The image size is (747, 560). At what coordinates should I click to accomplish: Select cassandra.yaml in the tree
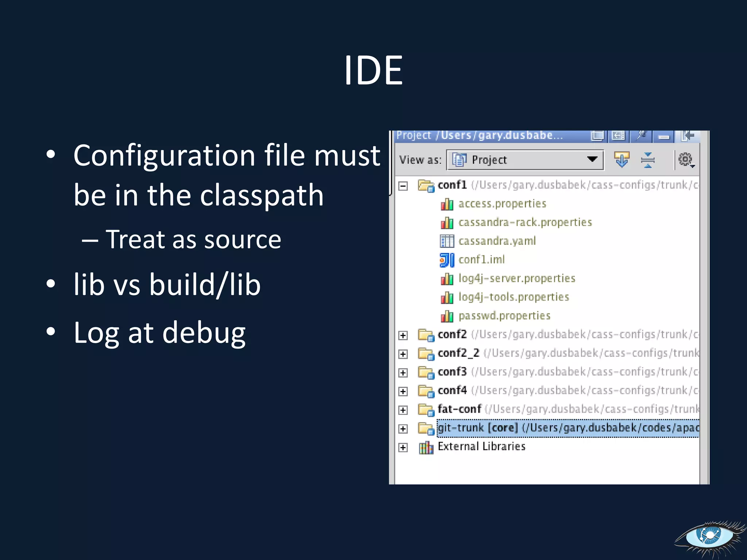click(x=497, y=241)
